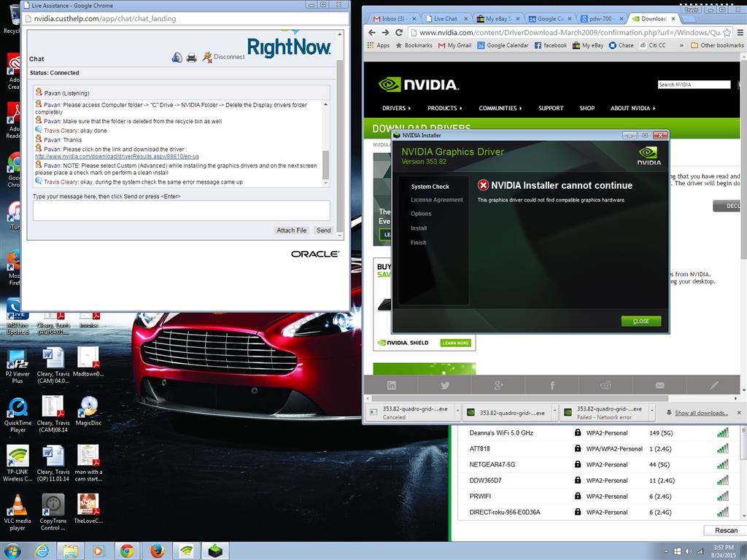The width and height of the screenshot is (747, 560).
Task: Click the print icon in the chat window
Action: 192,58
